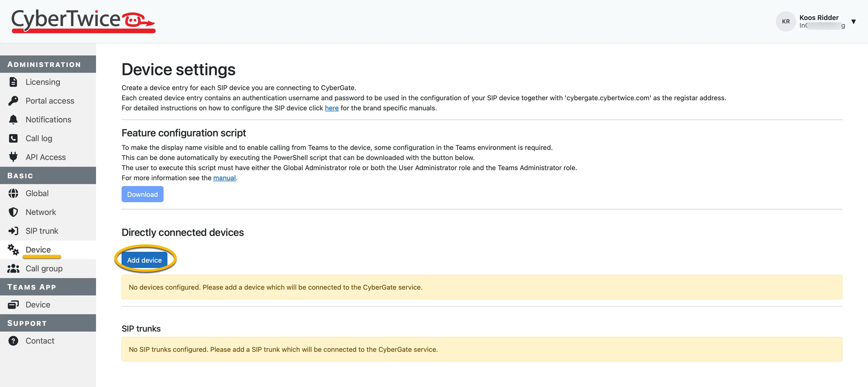The width and height of the screenshot is (868, 387).
Task: Click the Licensing document icon
Action: coord(13,82)
